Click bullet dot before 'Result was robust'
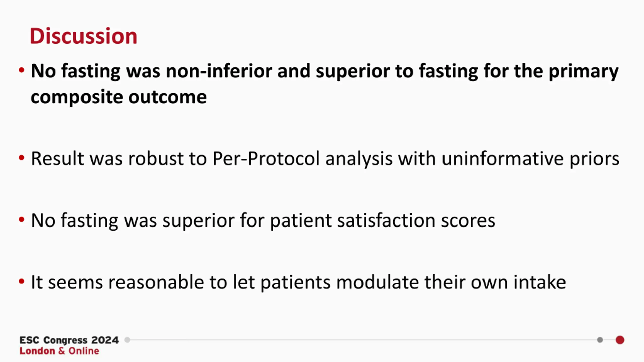The width and height of the screenshot is (644, 362). coord(22,158)
